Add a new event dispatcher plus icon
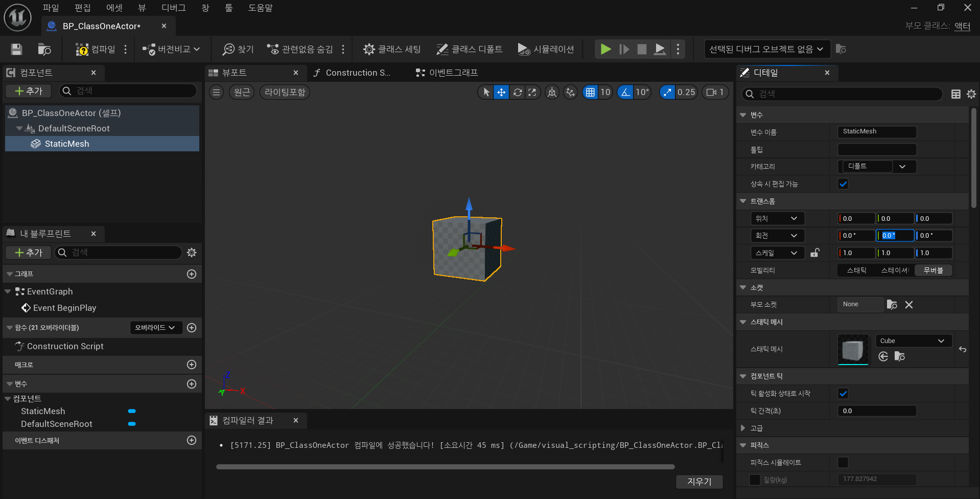980x499 pixels. tap(192, 440)
